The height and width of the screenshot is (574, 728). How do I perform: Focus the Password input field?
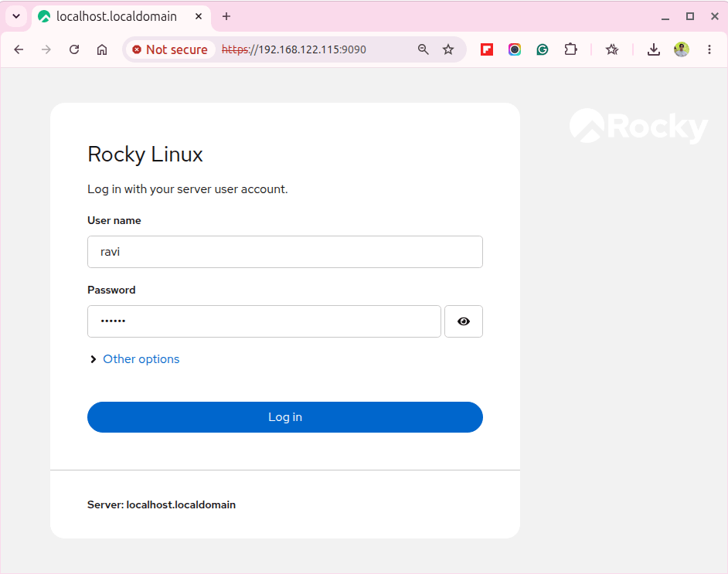[264, 321]
